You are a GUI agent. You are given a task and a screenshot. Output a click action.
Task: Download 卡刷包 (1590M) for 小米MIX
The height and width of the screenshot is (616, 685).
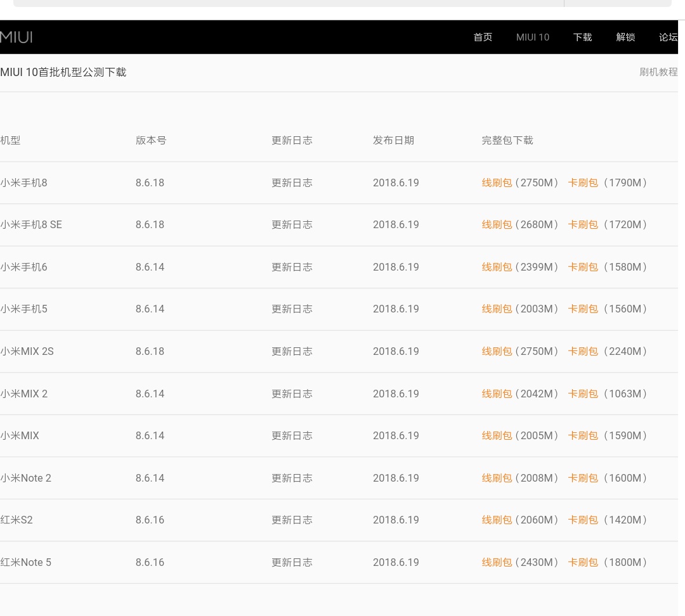(x=583, y=435)
